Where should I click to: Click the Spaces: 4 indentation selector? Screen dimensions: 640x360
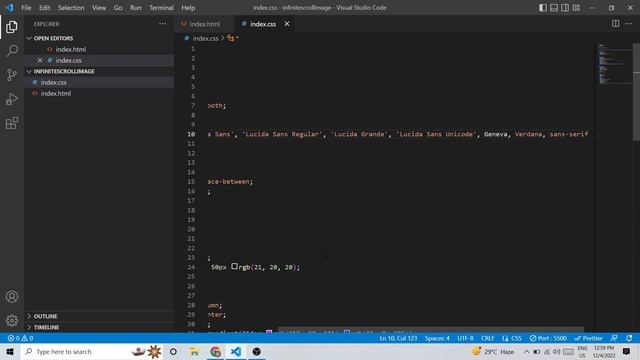(x=437, y=338)
